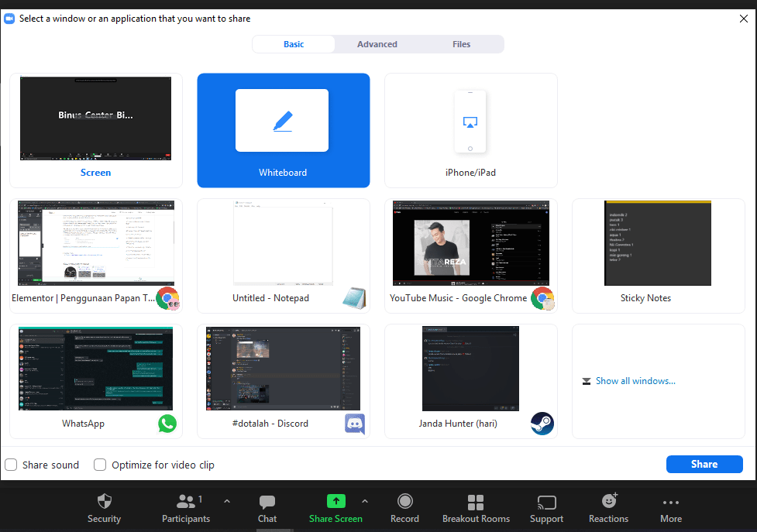Image resolution: width=757 pixels, height=532 pixels.
Task: Click the Chrome badge on YouTube Music thumbnail
Action: click(542, 298)
